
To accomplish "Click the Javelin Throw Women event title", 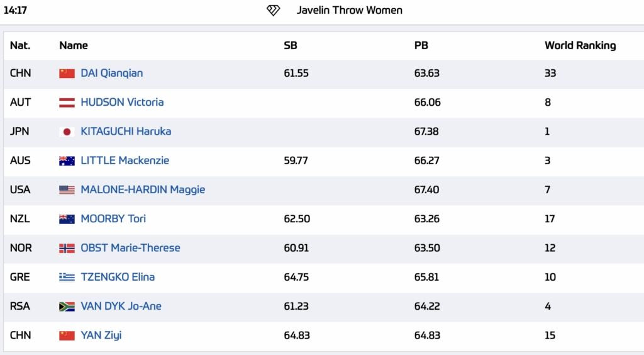I will (349, 11).
